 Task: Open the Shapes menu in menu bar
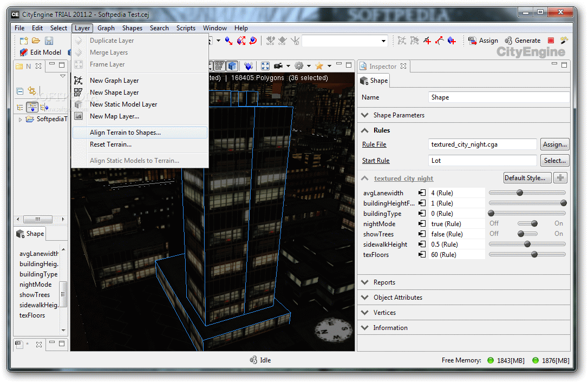pyautogui.click(x=132, y=28)
